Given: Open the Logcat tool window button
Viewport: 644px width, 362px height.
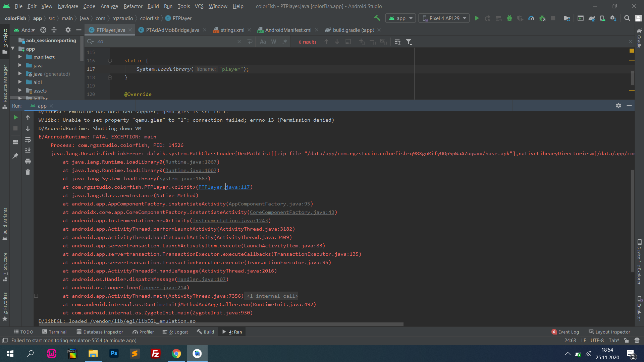Looking at the screenshot, I should (x=175, y=332).
